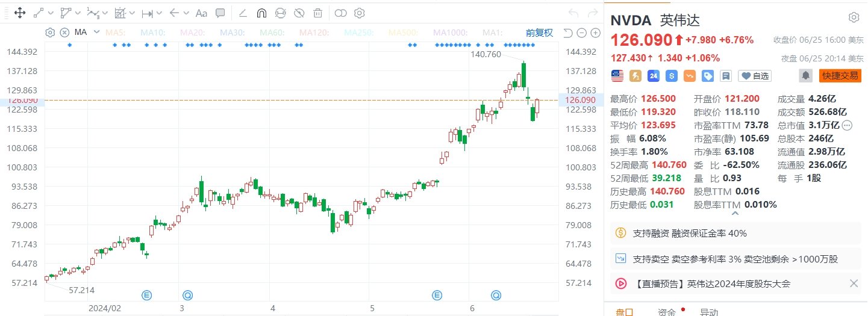The height and width of the screenshot is (316, 868).
Task: Expand the line drawing tool dropdown arrow
Action: pyautogui.click(x=50, y=13)
